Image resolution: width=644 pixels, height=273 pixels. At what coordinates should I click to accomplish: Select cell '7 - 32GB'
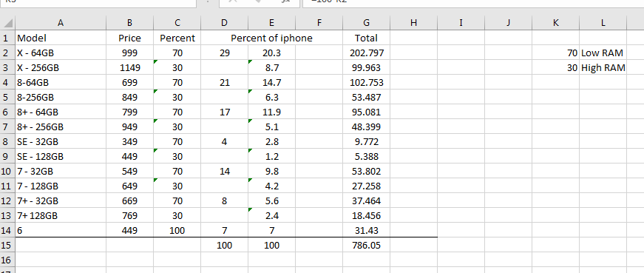click(61, 172)
